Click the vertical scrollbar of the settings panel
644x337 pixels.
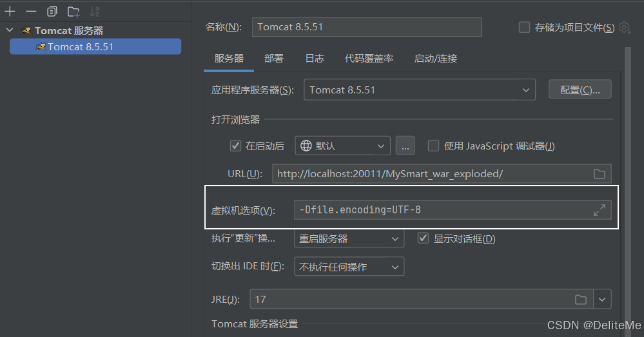pos(628,191)
